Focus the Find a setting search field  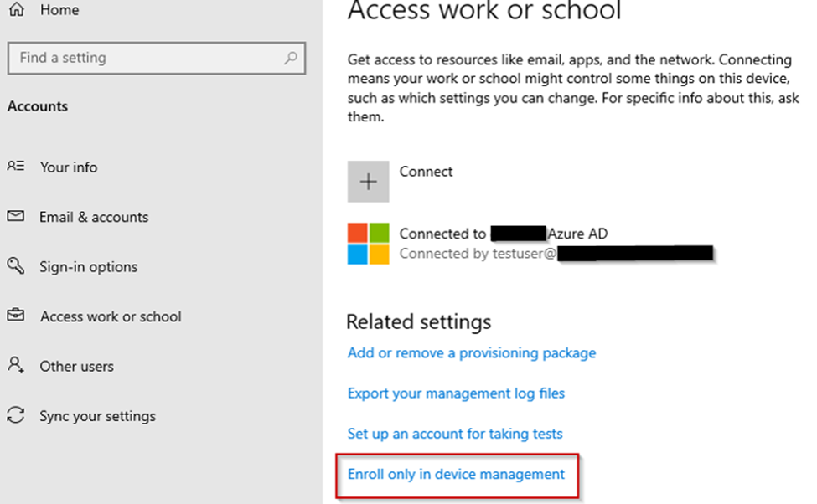point(147,58)
